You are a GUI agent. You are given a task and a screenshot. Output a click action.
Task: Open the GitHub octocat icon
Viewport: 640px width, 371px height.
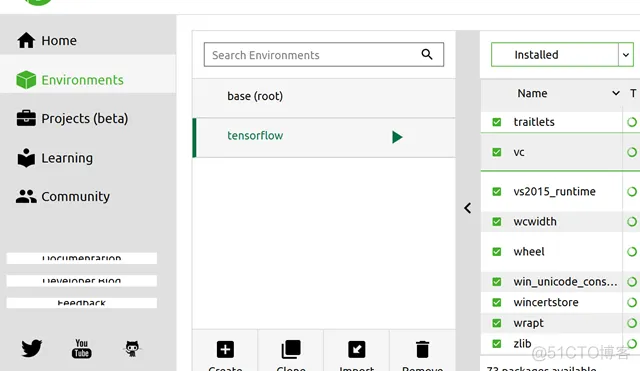tap(132, 349)
